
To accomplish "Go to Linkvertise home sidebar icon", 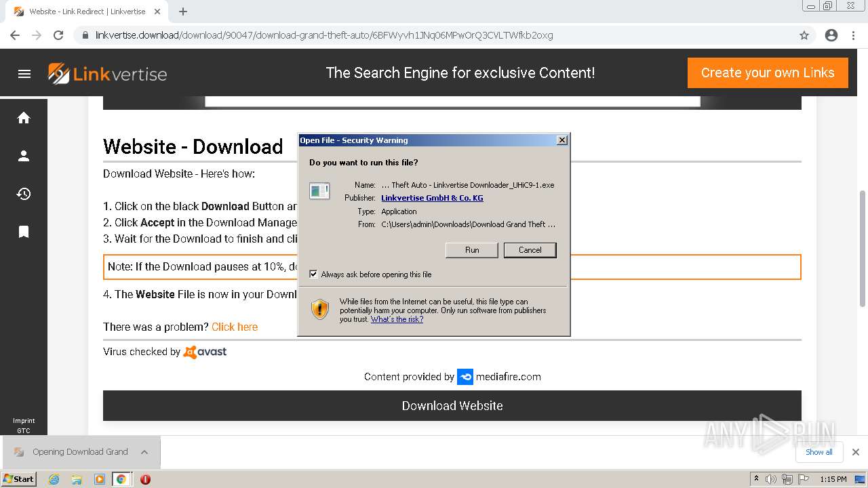I will tap(24, 118).
